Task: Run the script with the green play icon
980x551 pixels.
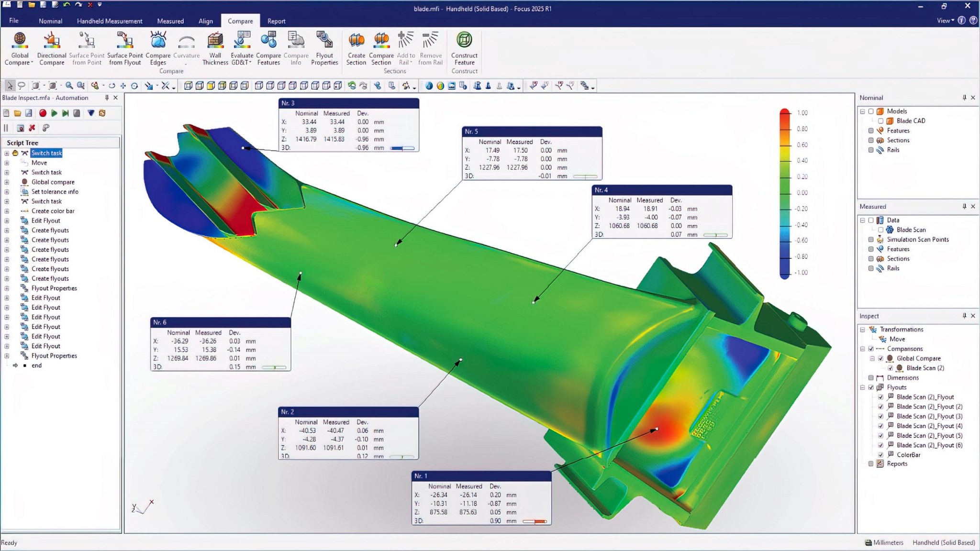Action: point(54,113)
